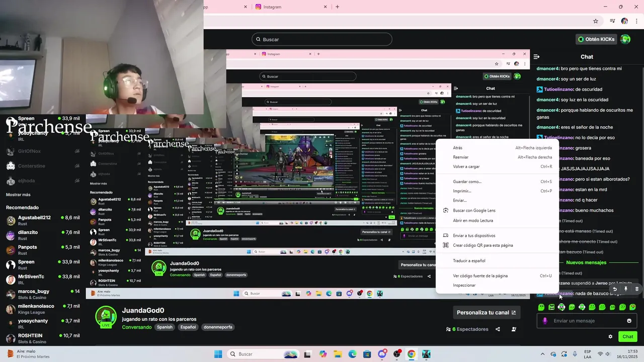Screen dimensions: 644x362
Task: Open the profile avatar next to Obtén KICKs
Action: [625, 39]
